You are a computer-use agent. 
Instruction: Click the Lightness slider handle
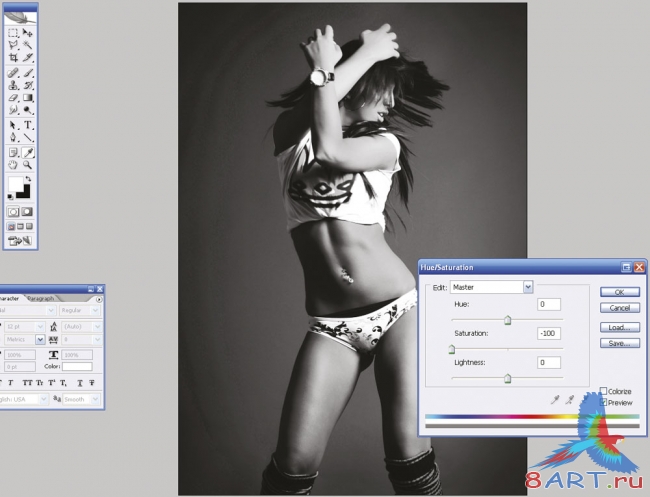tap(508, 378)
